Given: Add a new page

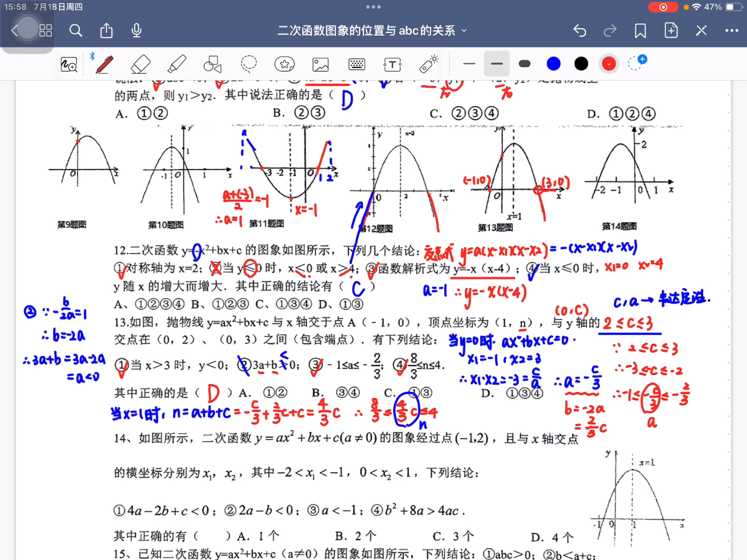Looking at the screenshot, I should [x=671, y=31].
